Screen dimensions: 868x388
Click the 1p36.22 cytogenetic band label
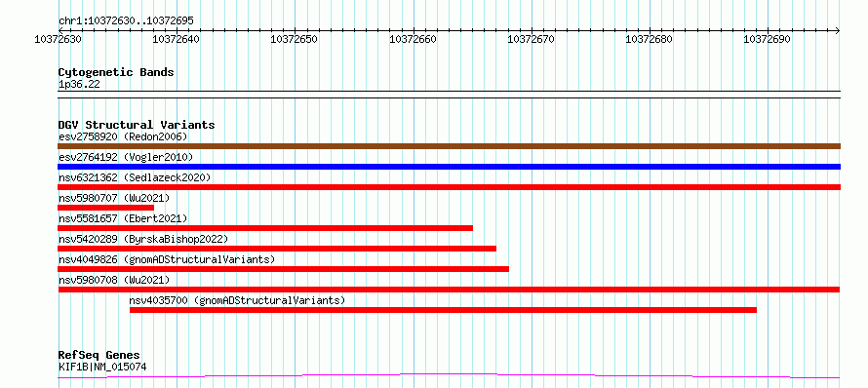click(x=79, y=85)
